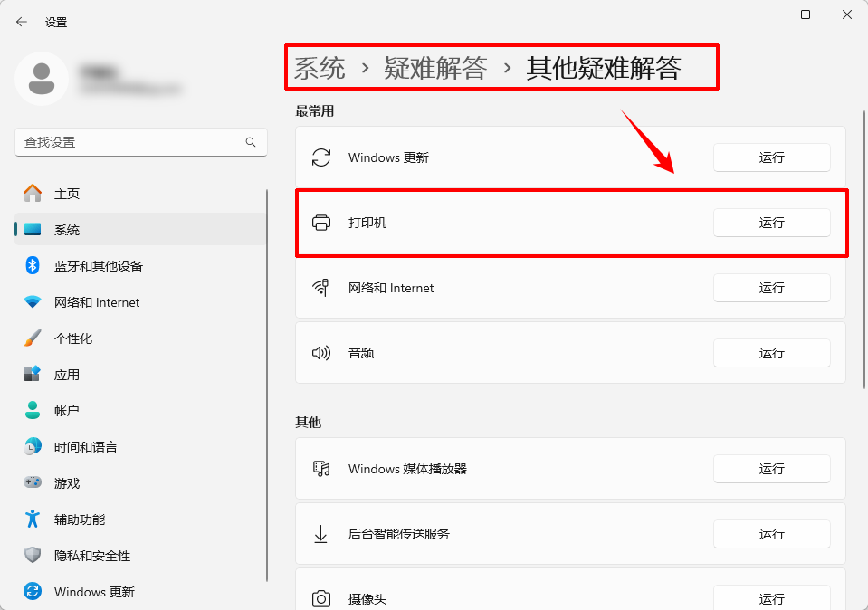
Task: Click the 音频 label text
Action: point(361,353)
